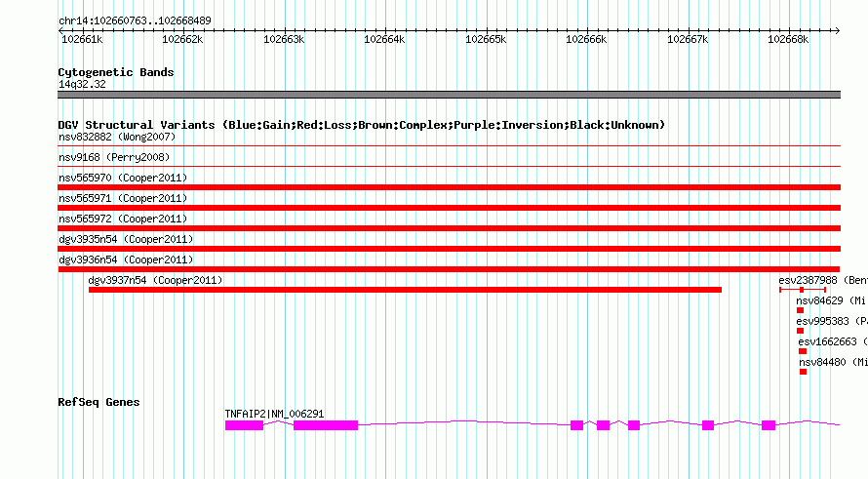Viewport: 868px width, 479px height.
Task: Click the first magenta TNFAIP2 exon block
Action: pyautogui.click(x=244, y=425)
